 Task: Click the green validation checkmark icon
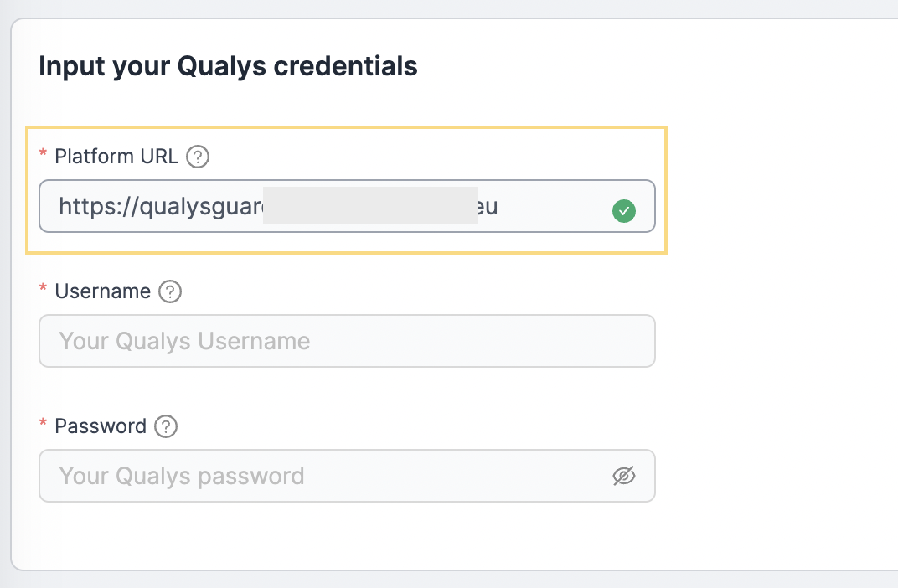624,211
